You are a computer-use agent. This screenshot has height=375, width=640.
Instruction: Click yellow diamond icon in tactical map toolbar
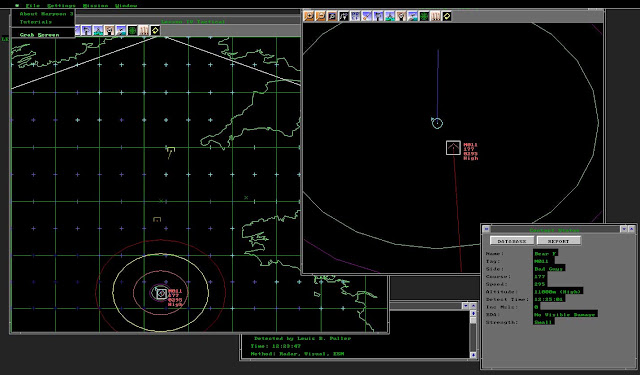click(x=155, y=30)
